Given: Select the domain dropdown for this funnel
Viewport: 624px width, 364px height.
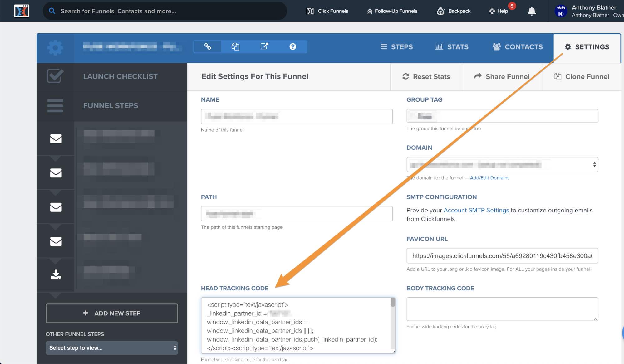Looking at the screenshot, I should pyautogui.click(x=502, y=164).
